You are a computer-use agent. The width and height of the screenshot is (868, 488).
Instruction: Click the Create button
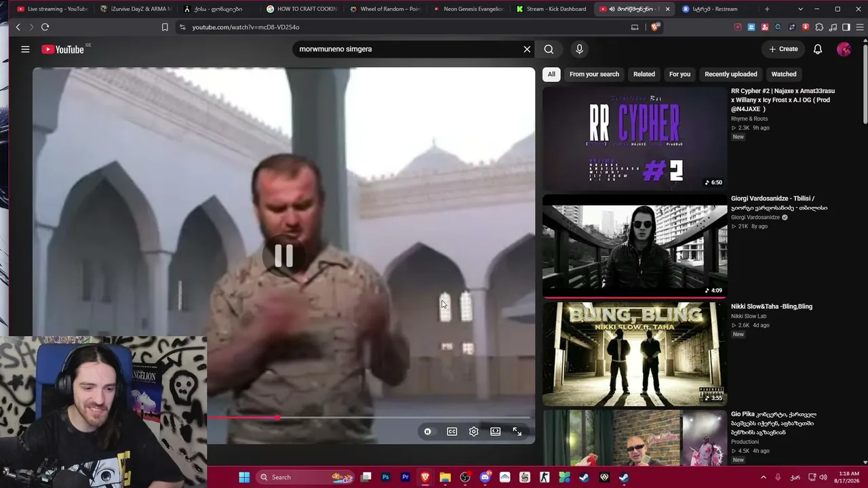[x=783, y=49]
